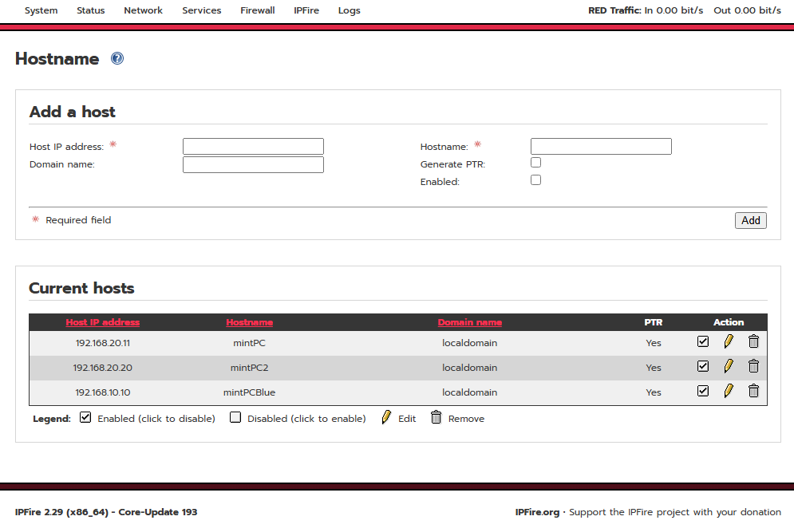Click the Core-Update 193 version text
Screen dimensions: 794x532
tap(158, 512)
